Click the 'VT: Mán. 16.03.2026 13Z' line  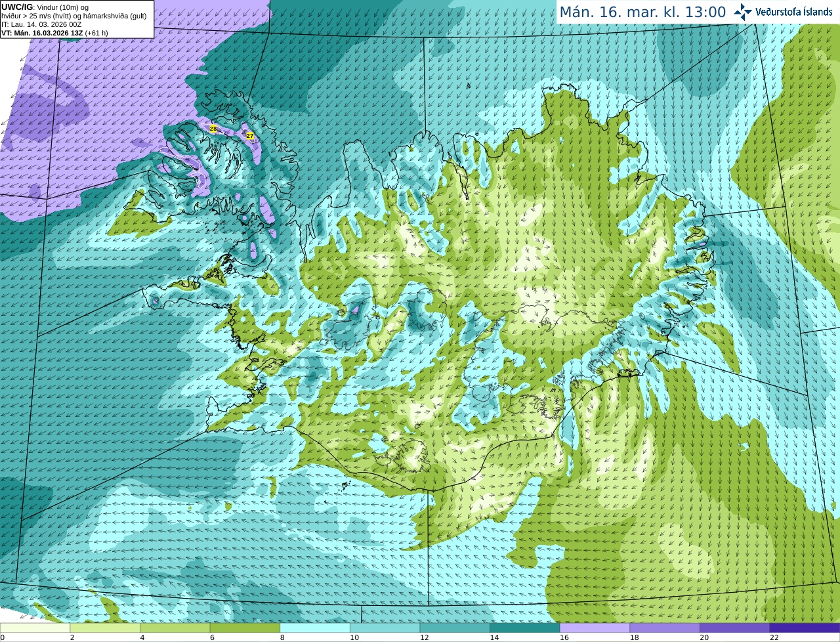(42, 33)
